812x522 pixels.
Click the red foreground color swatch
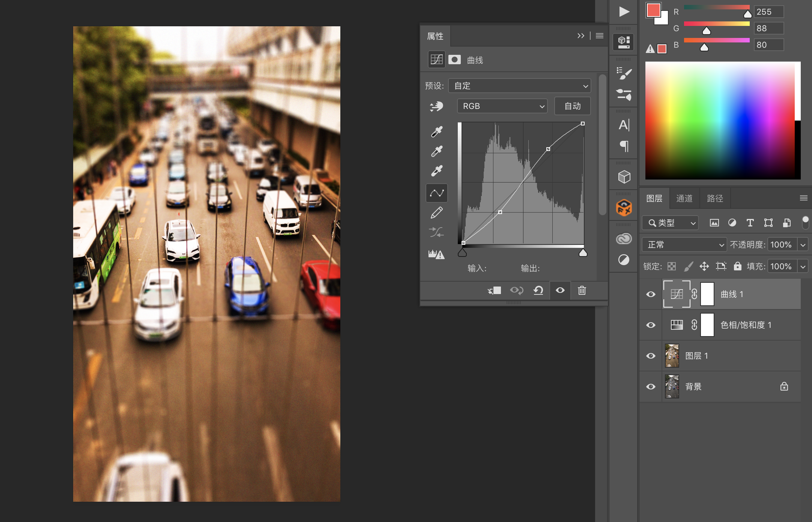click(653, 10)
